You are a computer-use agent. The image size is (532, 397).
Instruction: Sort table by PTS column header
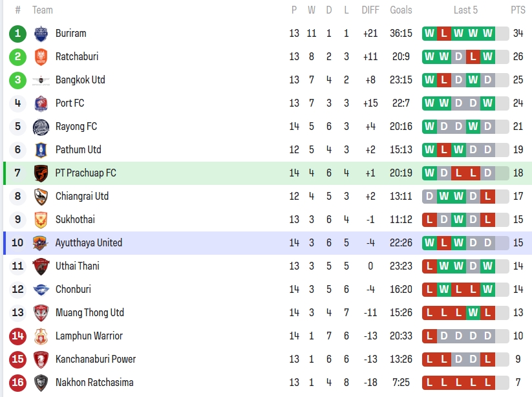pos(518,10)
